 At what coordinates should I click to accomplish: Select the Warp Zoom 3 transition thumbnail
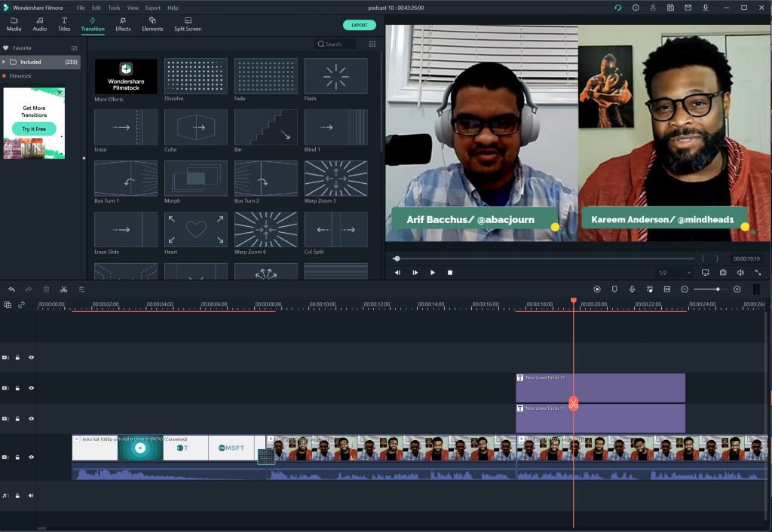(x=335, y=178)
